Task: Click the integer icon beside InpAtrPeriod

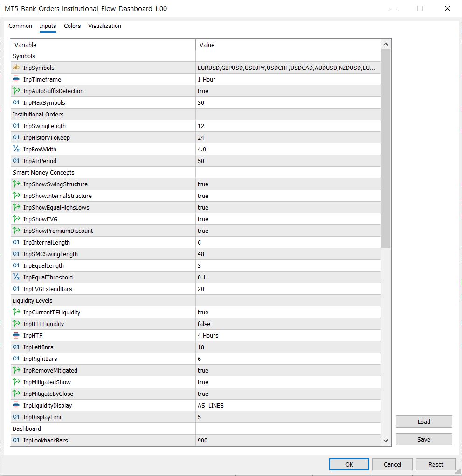Action: (16, 161)
